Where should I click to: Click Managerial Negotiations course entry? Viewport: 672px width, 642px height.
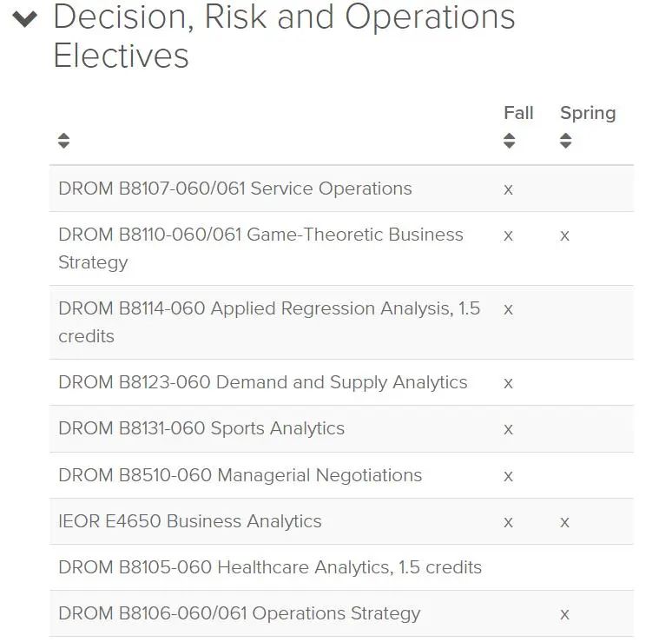click(240, 475)
